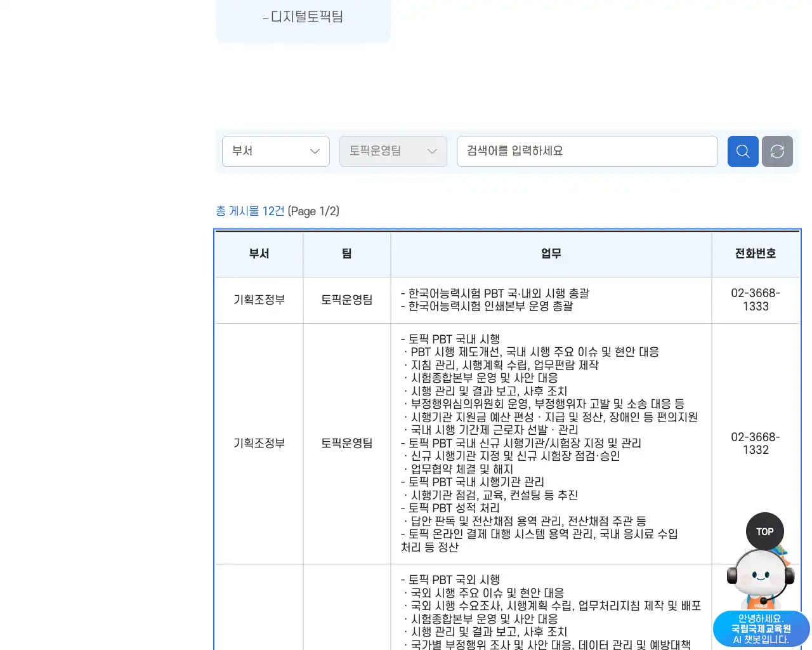Click 기획조정부 in the 02-3668-1332 row
The height and width of the screenshot is (650, 812).
pos(259,443)
